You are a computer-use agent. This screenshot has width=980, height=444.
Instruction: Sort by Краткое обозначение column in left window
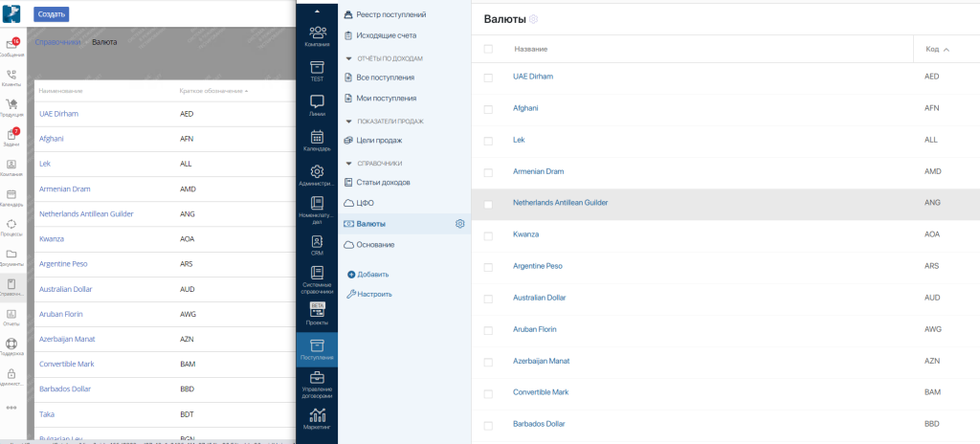(x=213, y=91)
